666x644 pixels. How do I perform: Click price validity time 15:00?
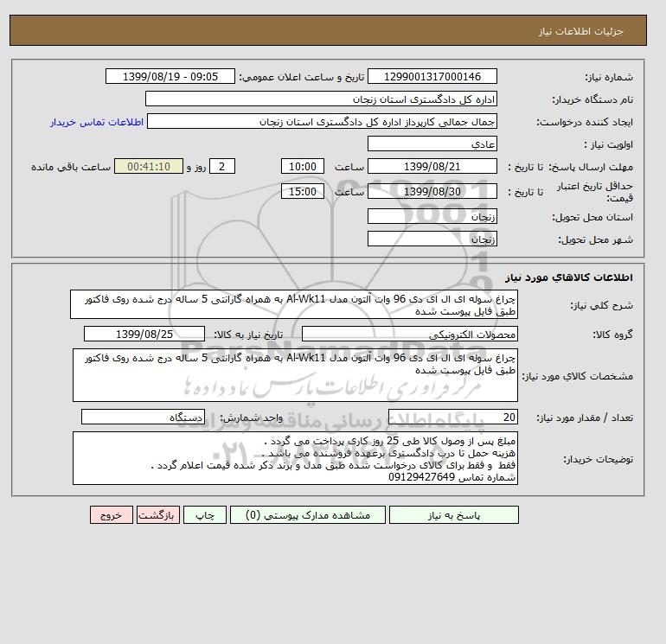(x=303, y=191)
